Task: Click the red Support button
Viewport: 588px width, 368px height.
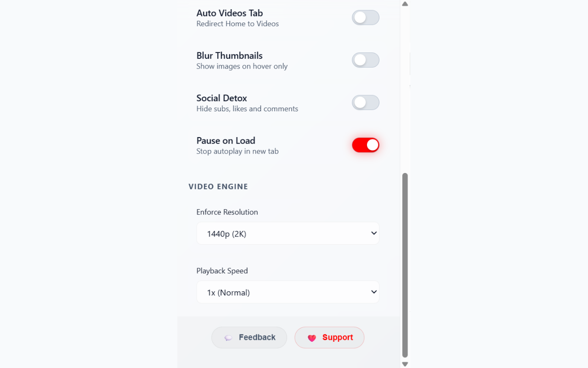Action: [329, 338]
